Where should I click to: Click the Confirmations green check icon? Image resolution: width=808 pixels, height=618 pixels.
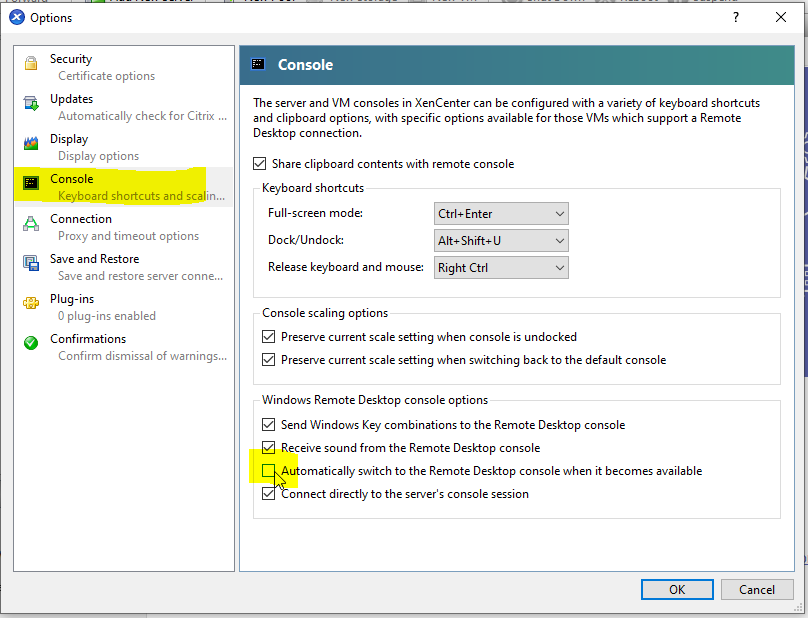[x=31, y=342]
